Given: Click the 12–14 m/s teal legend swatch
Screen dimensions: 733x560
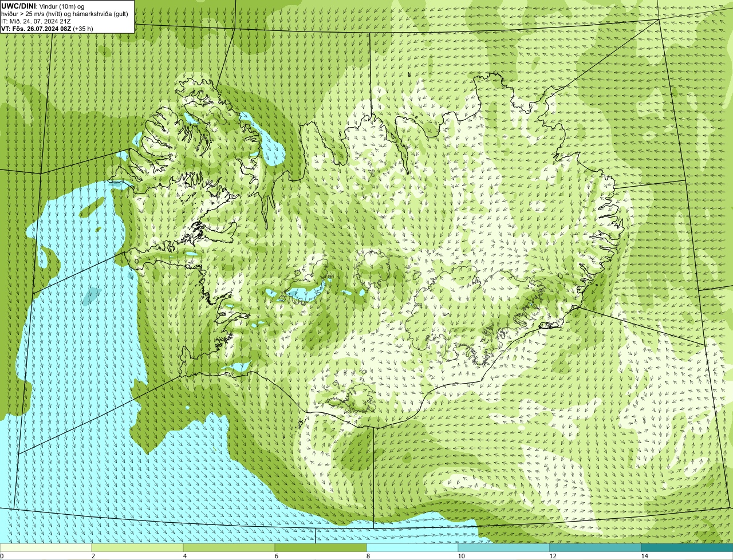Looking at the screenshot, I should coord(596,547).
